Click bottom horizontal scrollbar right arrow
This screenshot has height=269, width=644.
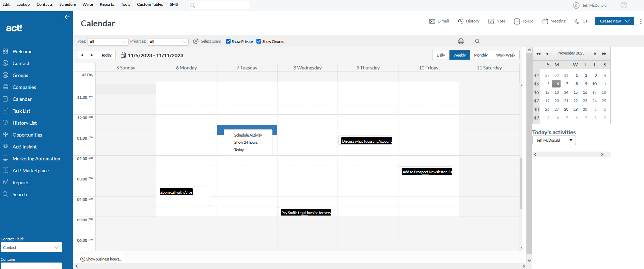click(524, 266)
